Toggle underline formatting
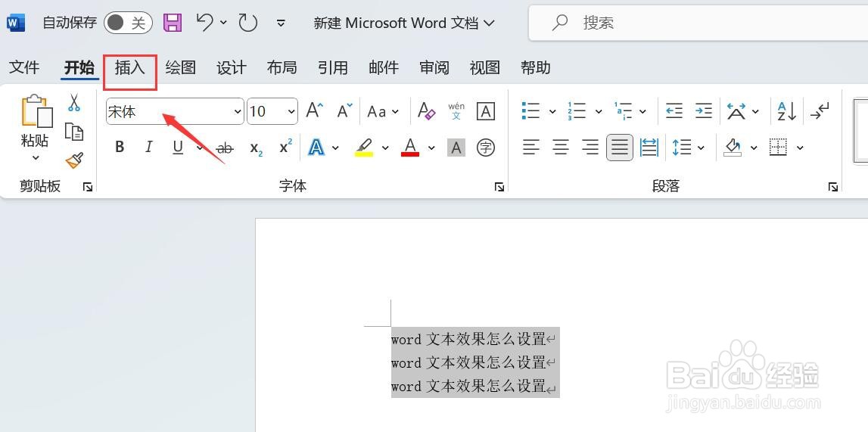868x432 pixels. (178, 147)
